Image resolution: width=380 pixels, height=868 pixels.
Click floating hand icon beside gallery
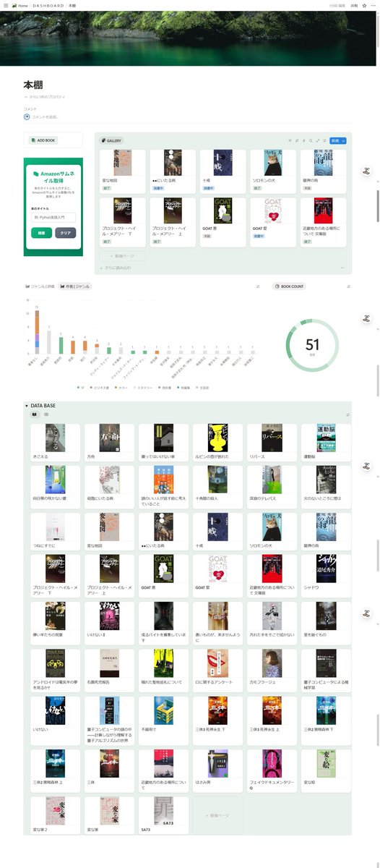point(367,171)
